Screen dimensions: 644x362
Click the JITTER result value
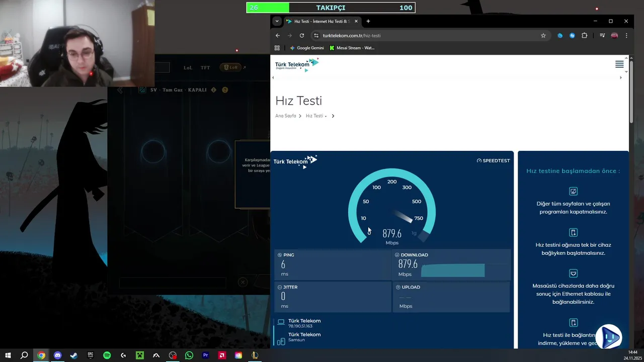[x=283, y=297]
